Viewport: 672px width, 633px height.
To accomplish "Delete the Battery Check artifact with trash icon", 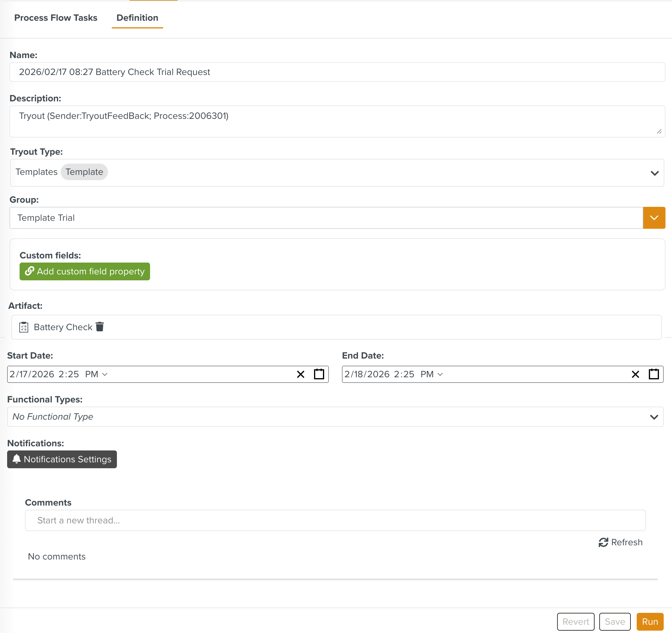I will pyautogui.click(x=100, y=327).
